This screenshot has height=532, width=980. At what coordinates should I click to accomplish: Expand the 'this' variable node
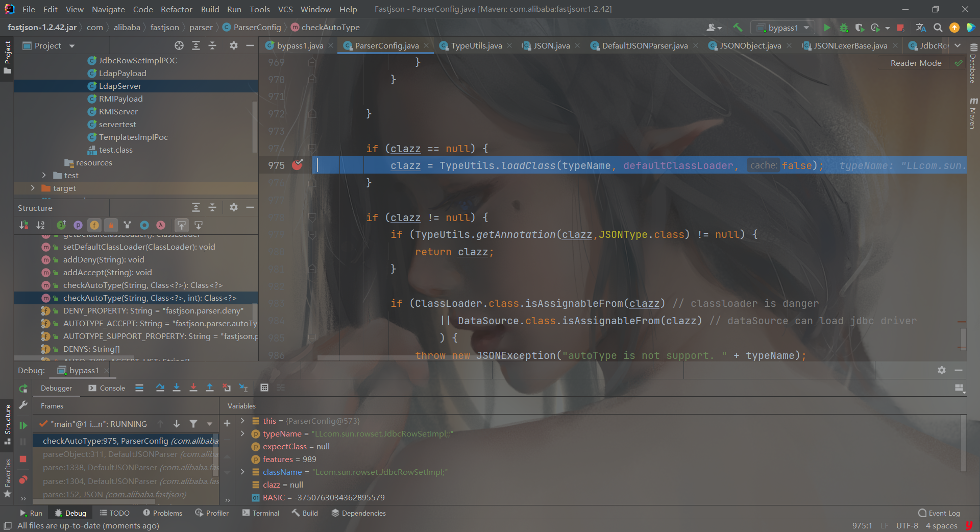[242, 421]
